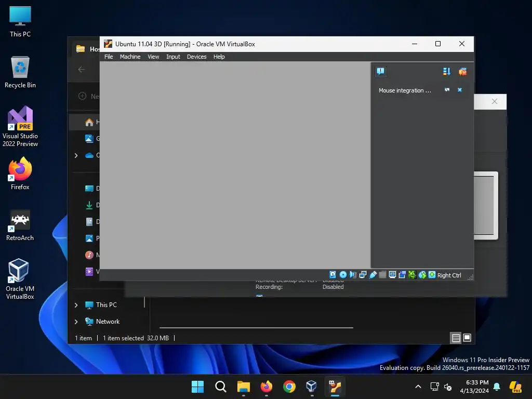Expand the Mouse integration notification text
This screenshot has height=399, width=532.
pos(405,90)
